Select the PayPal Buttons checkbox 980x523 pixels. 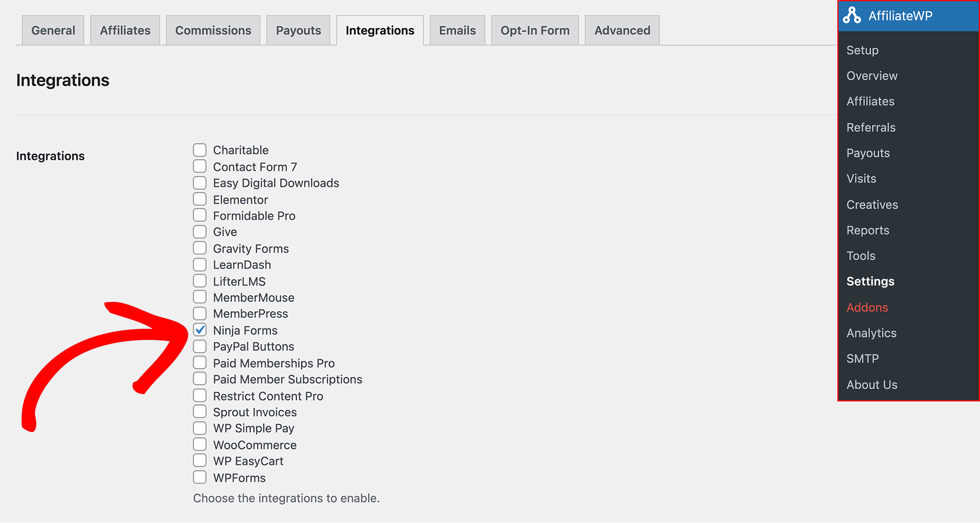coord(200,346)
